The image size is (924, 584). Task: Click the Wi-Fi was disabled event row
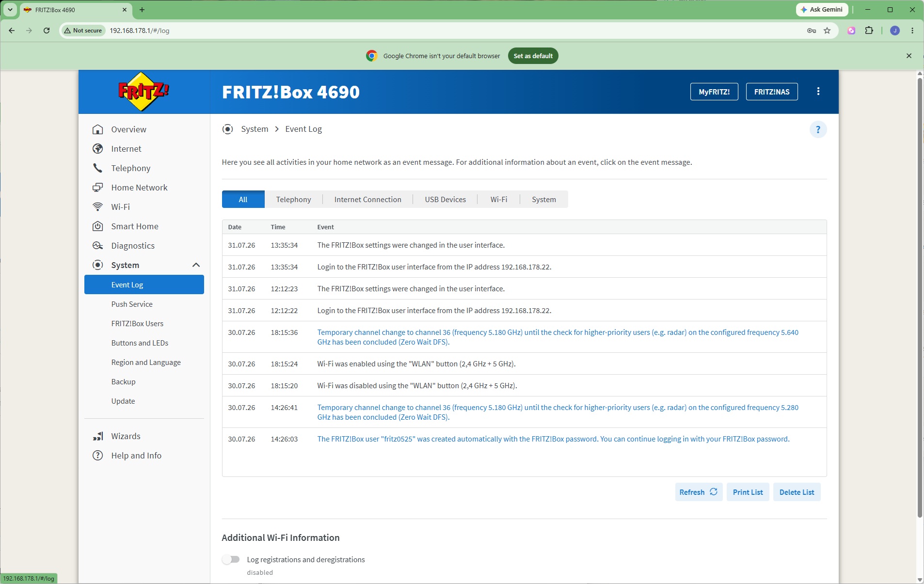tap(524, 385)
